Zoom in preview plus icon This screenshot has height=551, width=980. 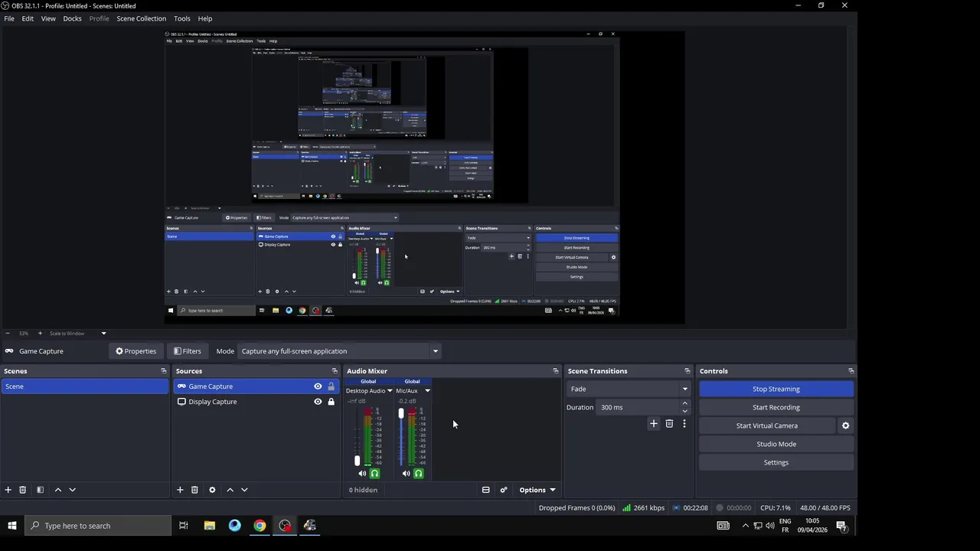(x=41, y=334)
